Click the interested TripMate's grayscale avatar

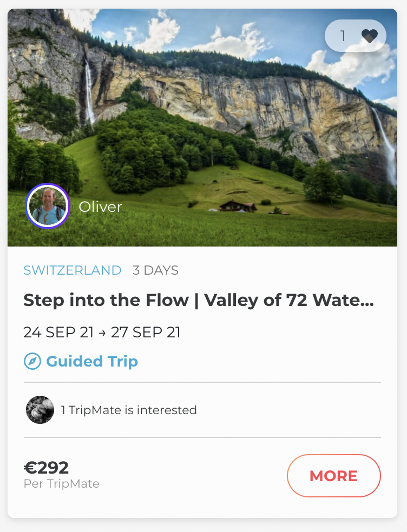pyautogui.click(x=40, y=410)
